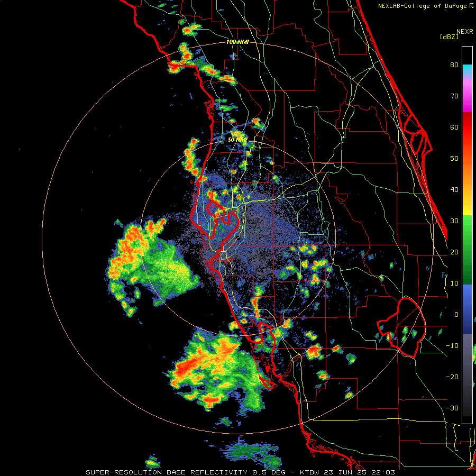
Task: Click the 10 value on the dBZ scale
Action: coord(454,283)
